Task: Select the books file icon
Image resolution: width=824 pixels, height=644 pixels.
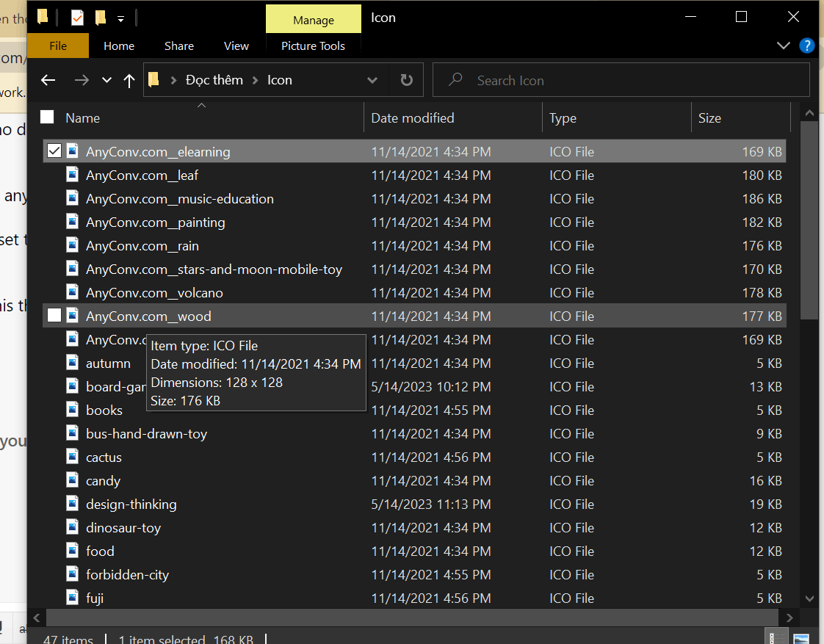Action: click(73, 410)
